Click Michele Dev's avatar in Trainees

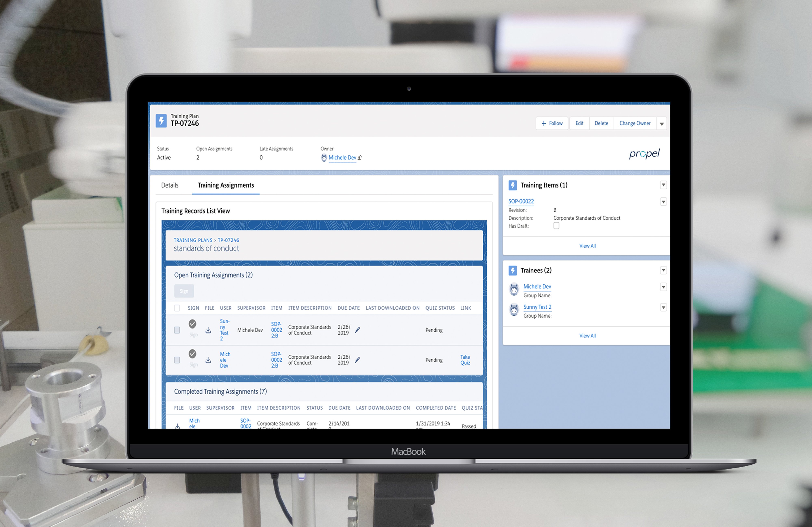coord(514,289)
